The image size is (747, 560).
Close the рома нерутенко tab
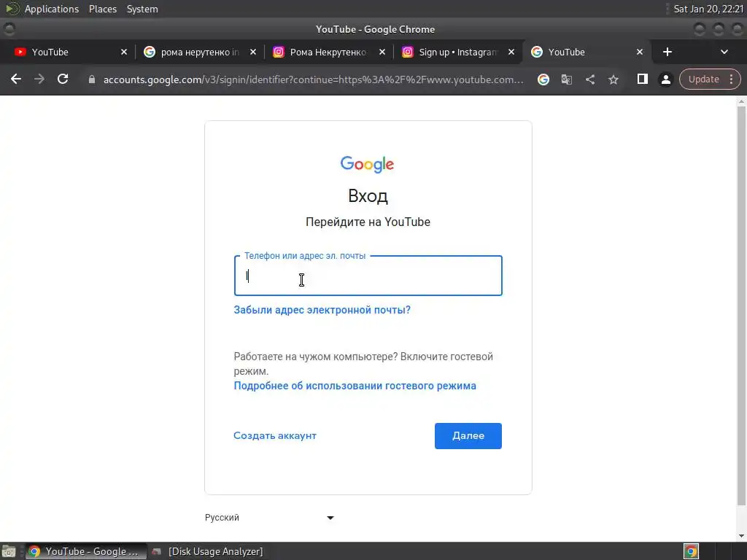tap(253, 52)
